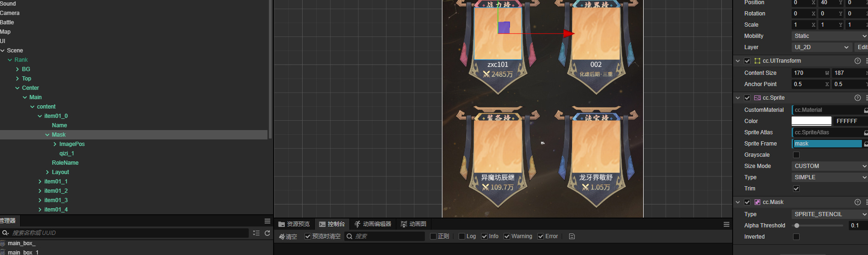
Task: Click the cc.Mask component icon
Action: [757, 202]
